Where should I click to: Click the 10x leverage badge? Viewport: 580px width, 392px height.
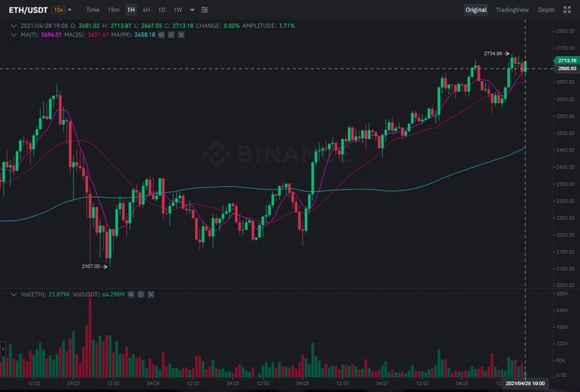pyautogui.click(x=58, y=10)
